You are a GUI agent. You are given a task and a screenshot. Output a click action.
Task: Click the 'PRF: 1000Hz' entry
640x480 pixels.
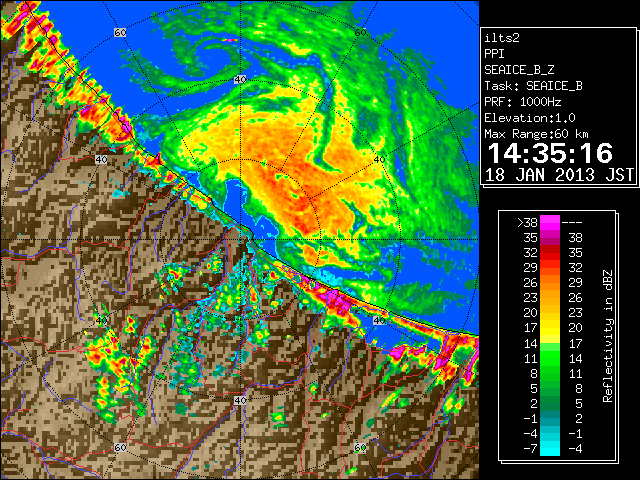tap(523, 102)
